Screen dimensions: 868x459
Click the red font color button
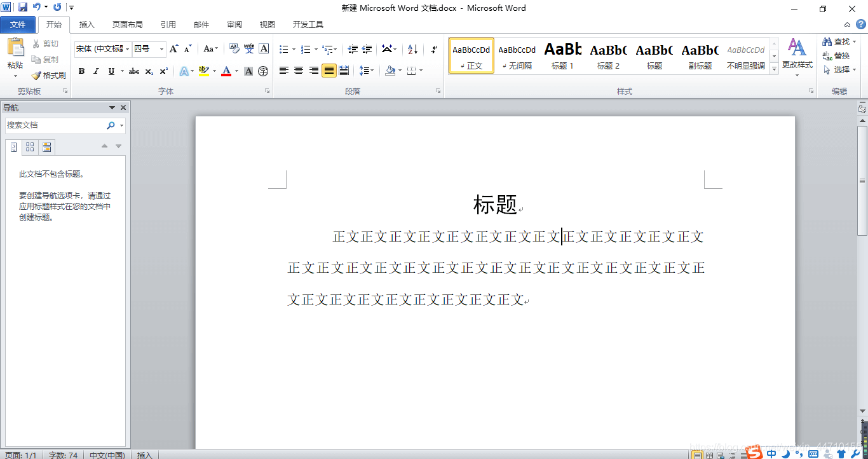(226, 71)
